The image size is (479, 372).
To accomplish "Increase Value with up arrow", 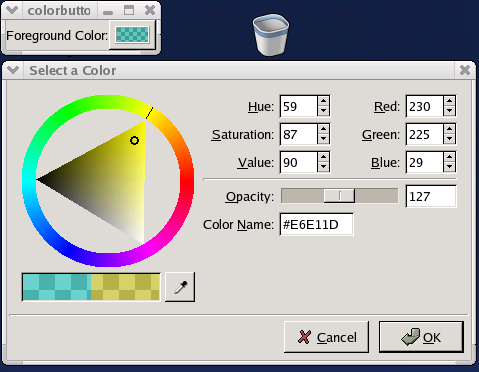I will 323,157.
